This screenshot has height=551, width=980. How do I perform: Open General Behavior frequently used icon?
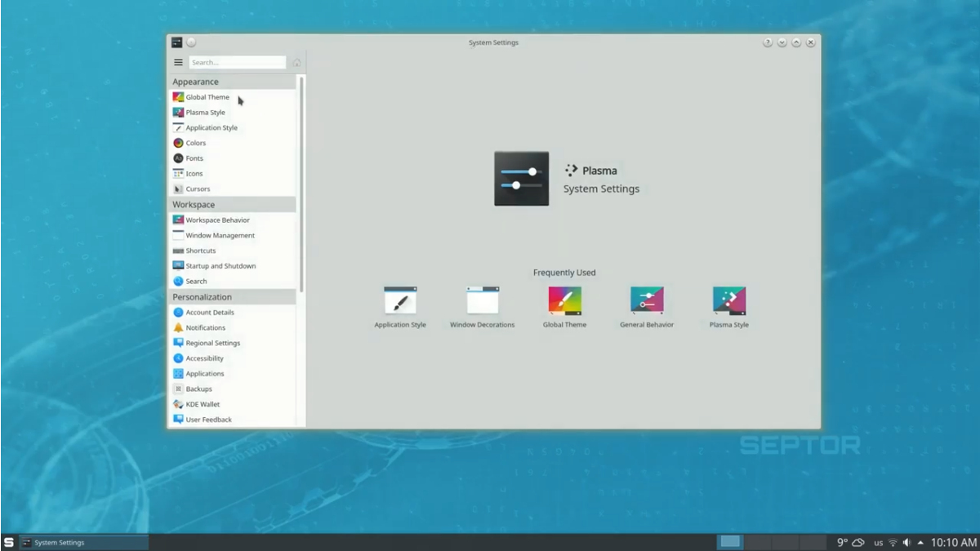(x=647, y=300)
